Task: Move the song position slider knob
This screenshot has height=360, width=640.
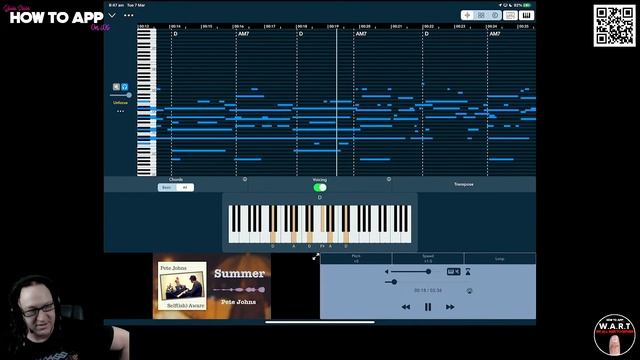Action: (394, 282)
